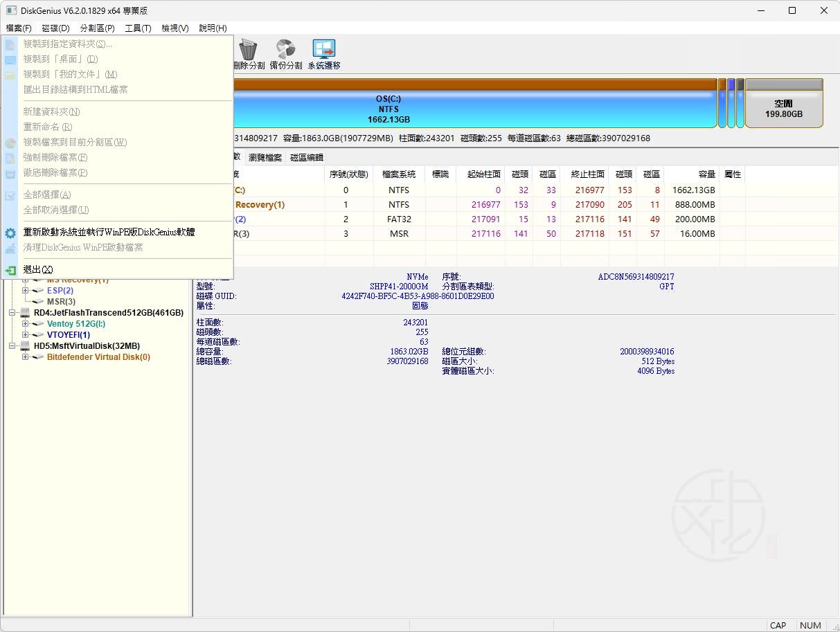The width and height of the screenshot is (840, 632).
Task: Close the 檔案(F) menu from menu bar
Action: pos(19,28)
